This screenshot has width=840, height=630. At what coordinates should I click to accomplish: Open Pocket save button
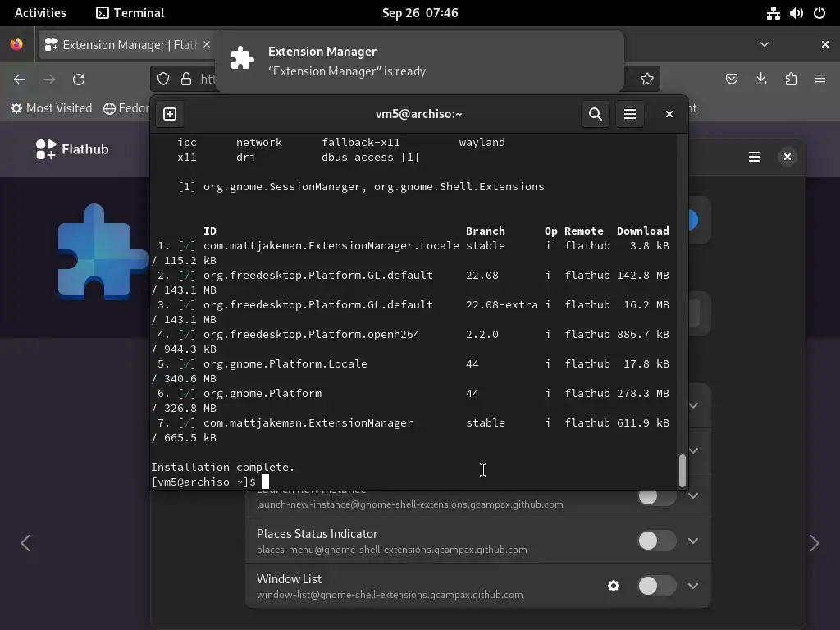732,80
